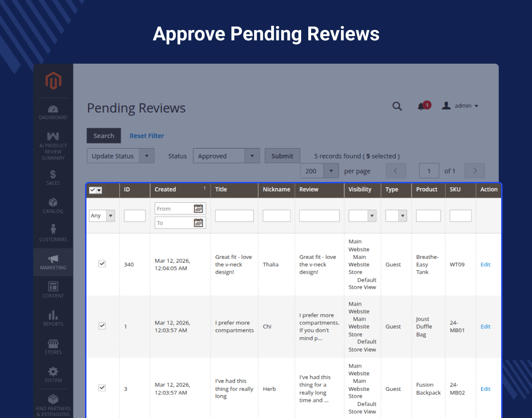532x418 pixels.
Task: Open the admin account menu
Action: (460, 106)
